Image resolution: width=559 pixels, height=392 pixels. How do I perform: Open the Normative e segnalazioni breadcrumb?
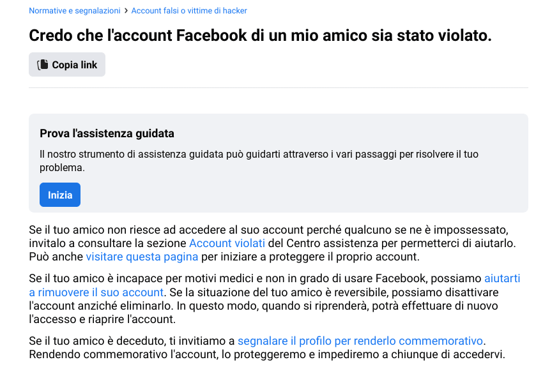tap(75, 11)
